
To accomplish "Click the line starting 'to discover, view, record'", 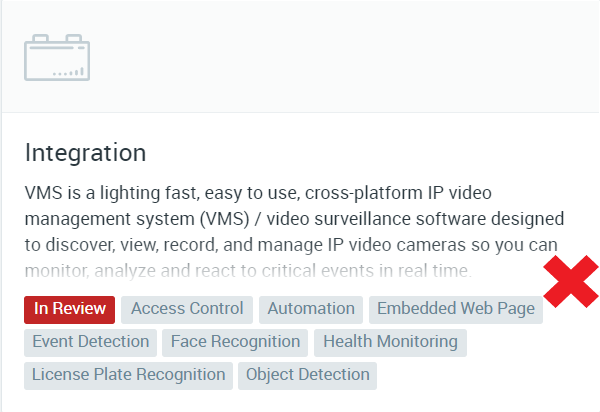I will click(291, 245).
